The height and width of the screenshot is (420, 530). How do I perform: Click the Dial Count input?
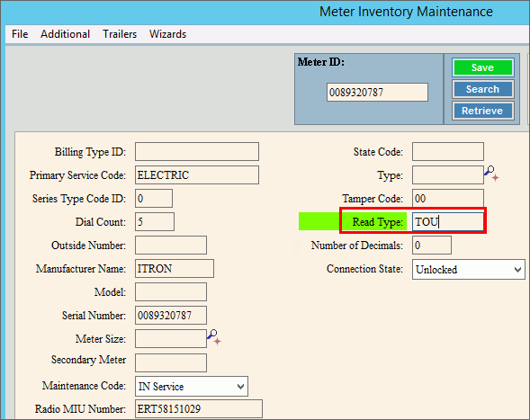coord(155,221)
